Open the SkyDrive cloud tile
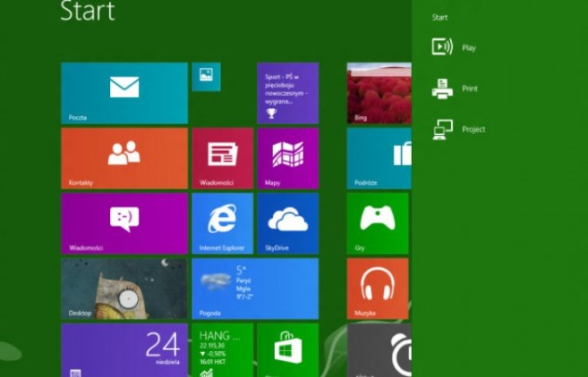 287,223
